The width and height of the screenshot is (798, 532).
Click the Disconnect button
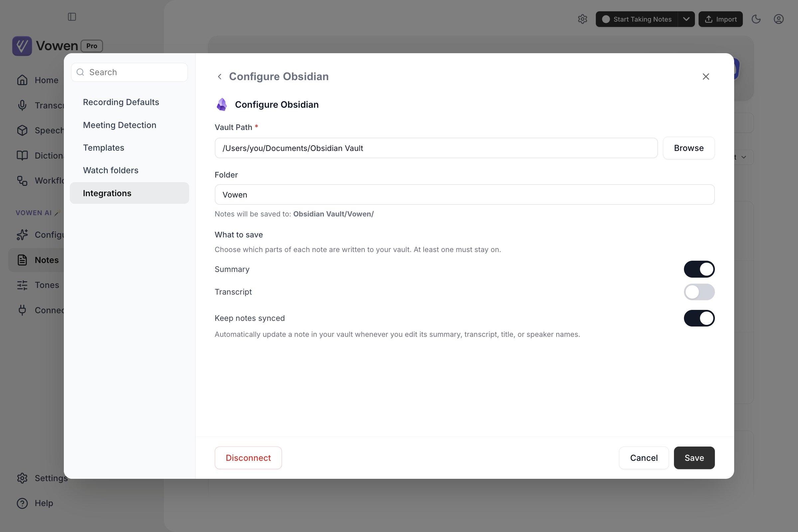click(x=248, y=458)
